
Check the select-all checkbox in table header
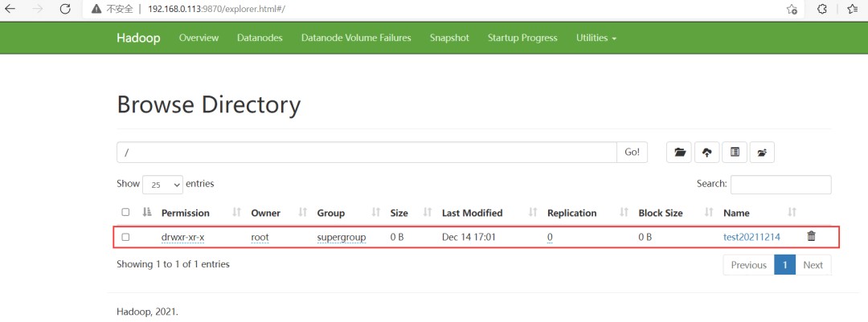(x=125, y=213)
